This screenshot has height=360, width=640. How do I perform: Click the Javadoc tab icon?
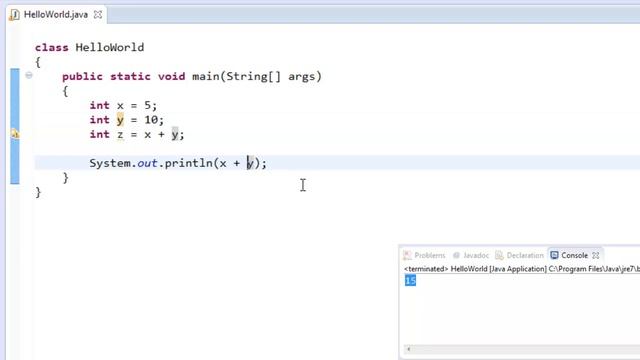[456, 256]
